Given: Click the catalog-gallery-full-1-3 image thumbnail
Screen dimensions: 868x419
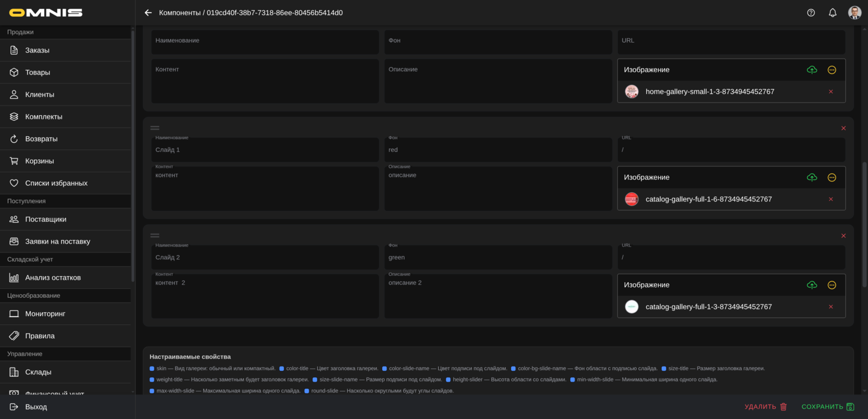Looking at the screenshot, I should 631,307.
